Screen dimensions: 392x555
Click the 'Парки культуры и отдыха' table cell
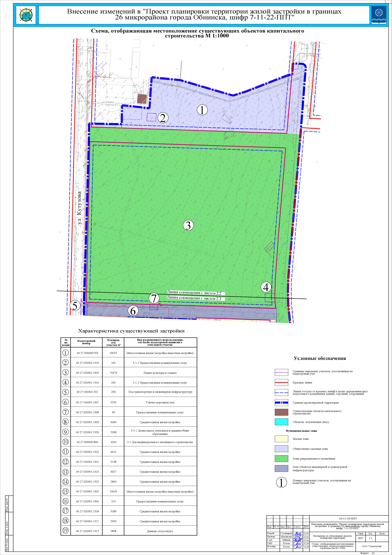tap(160, 373)
